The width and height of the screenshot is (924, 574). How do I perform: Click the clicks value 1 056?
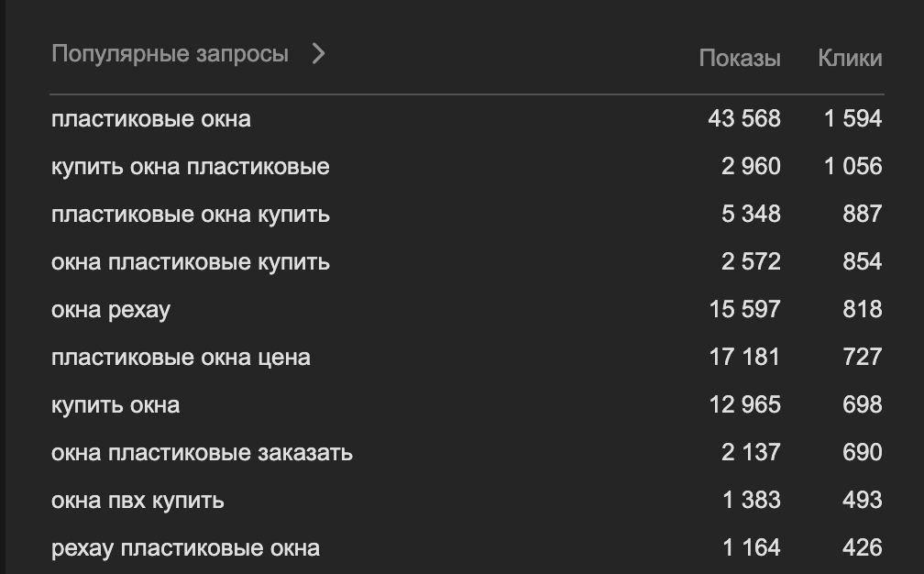(x=852, y=167)
